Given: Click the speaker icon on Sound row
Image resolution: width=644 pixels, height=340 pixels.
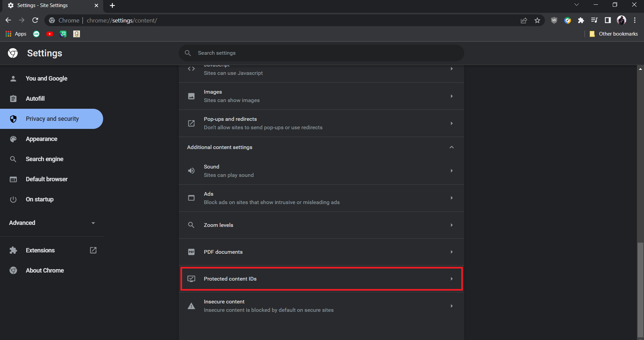Looking at the screenshot, I should click(191, 171).
